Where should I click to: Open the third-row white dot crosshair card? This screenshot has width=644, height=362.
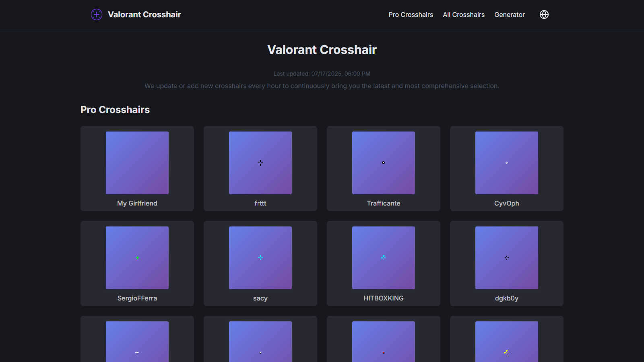pyautogui.click(x=260, y=339)
